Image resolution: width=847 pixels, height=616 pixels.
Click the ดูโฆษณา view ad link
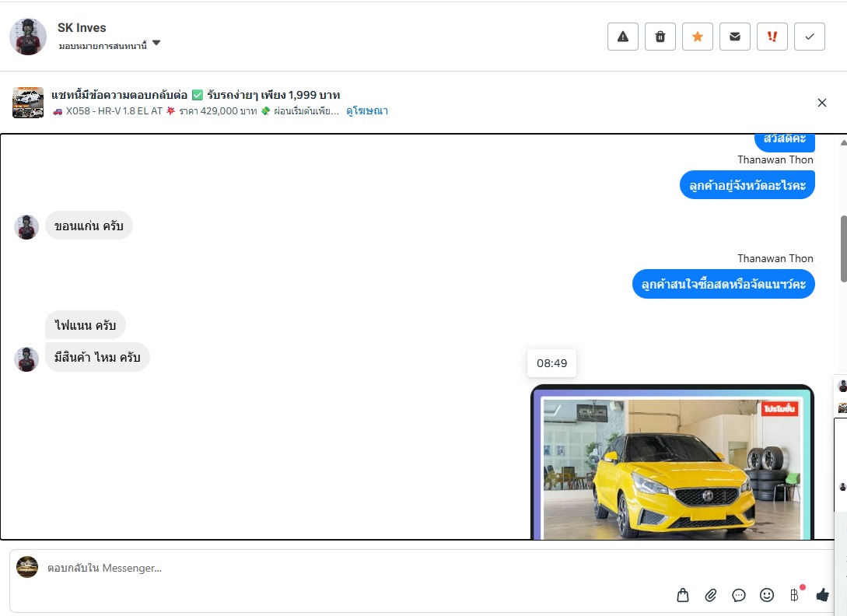click(x=367, y=111)
